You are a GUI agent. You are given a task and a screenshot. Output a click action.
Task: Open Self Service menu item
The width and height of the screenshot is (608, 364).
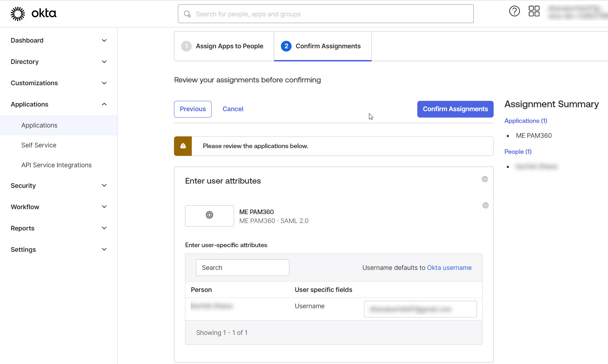point(39,145)
